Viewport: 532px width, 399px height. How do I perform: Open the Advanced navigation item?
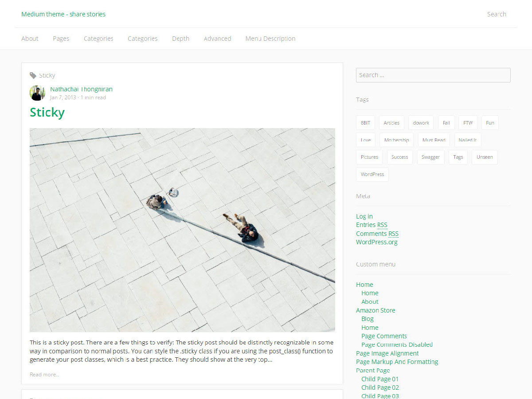point(217,39)
